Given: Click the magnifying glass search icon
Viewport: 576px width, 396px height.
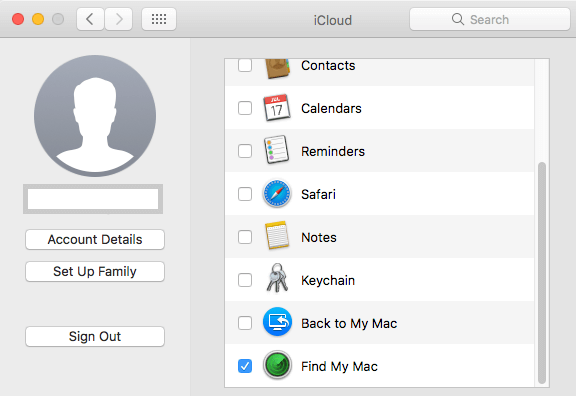Looking at the screenshot, I should (x=458, y=19).
